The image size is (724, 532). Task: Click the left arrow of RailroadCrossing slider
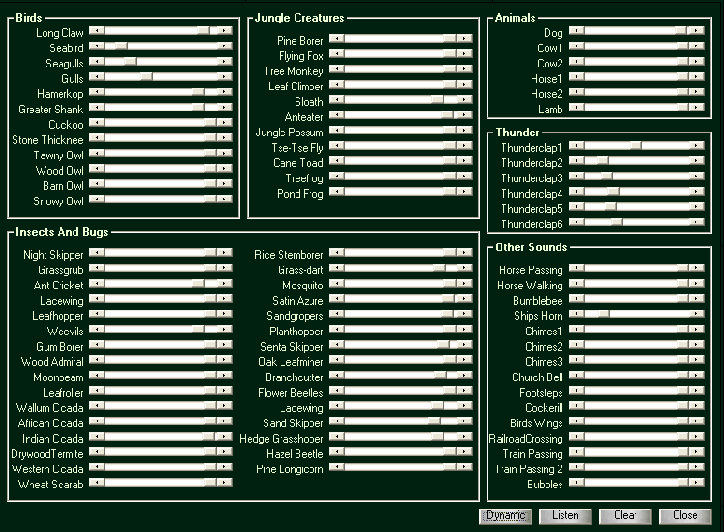[577, 436]
